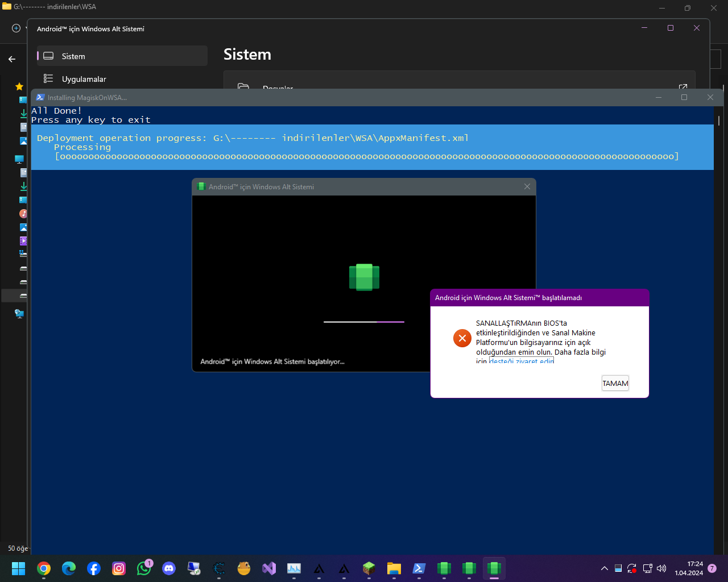Open Visual Studio from the taskbar
The image size is (728, 582).
pos(269,568)
